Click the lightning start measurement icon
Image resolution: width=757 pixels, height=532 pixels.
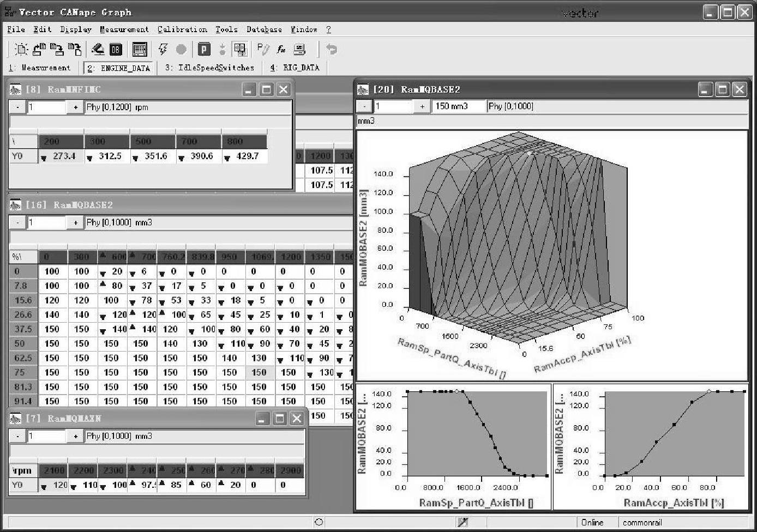click(163, 50)
